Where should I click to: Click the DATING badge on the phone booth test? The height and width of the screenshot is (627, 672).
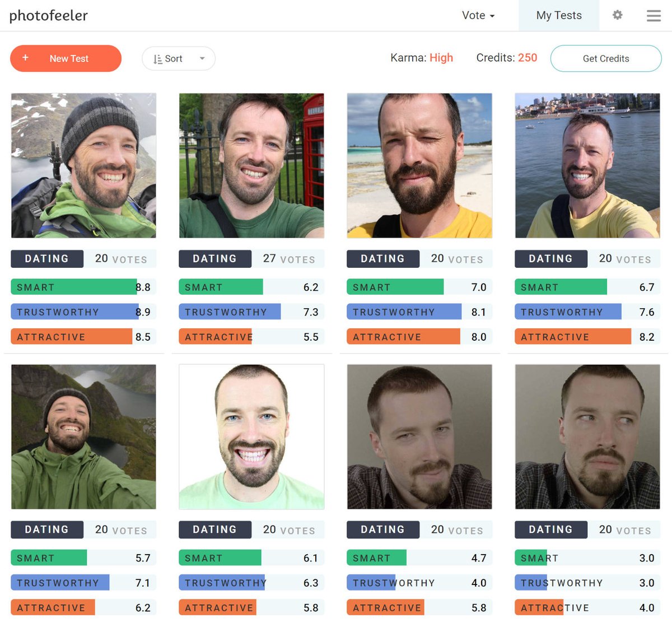215,258
